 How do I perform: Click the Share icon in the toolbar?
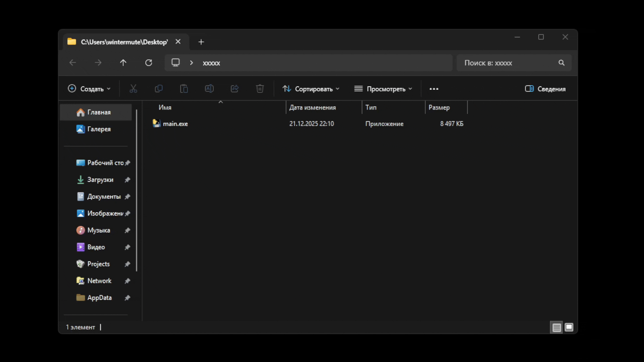point(234,89)
